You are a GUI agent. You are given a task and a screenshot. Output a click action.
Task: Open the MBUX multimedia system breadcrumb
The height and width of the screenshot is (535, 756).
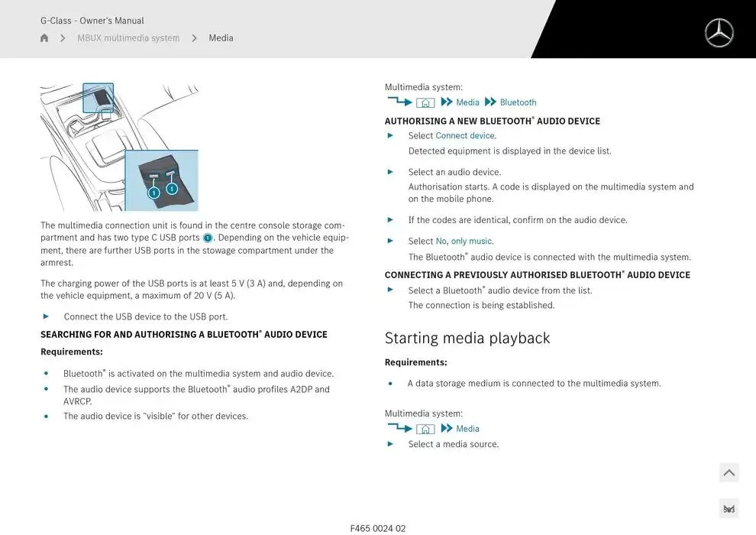coord(128,38)
